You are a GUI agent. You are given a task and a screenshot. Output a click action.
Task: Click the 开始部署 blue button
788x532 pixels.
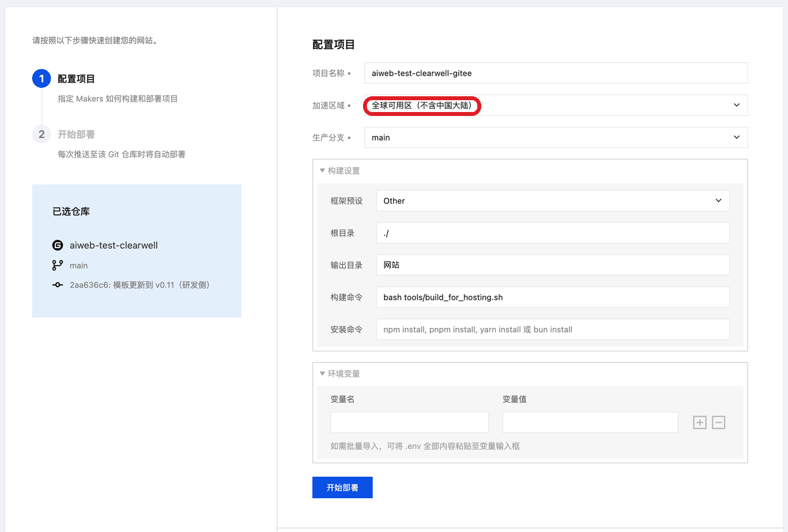[342, 488]
